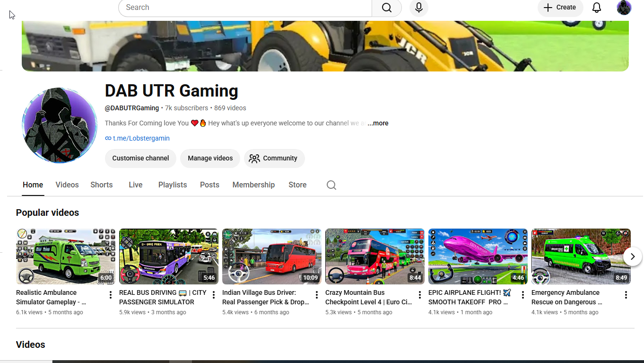Play the Realistic Ambulance Simulator thumbnail
644x363 pixels.
[x=66, y=257]
